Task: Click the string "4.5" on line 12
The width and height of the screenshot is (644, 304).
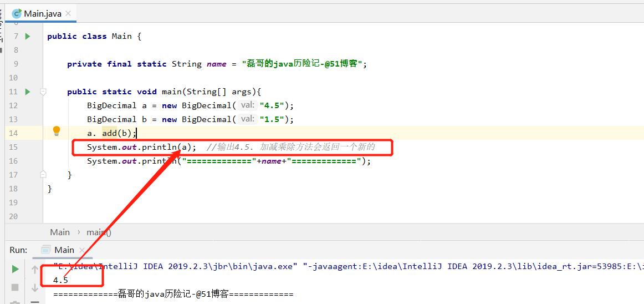Action: pyautogui.click(x=272, y=105)
